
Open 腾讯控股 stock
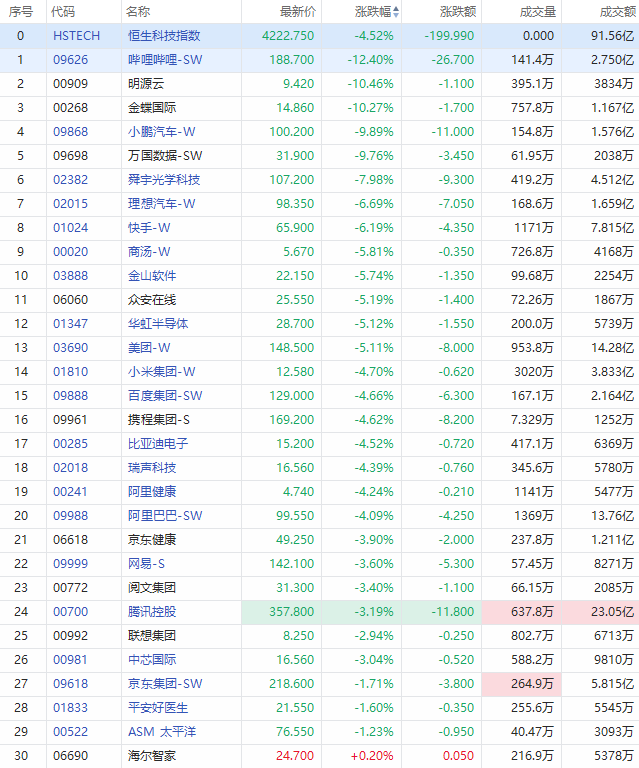pyautogui.click(x=152, y=612)
